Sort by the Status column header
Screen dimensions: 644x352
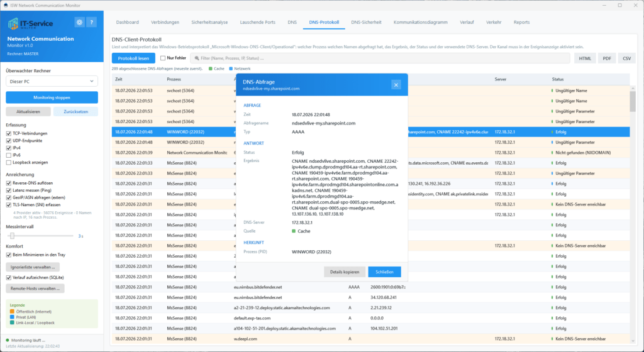click(x=558, y=79)
